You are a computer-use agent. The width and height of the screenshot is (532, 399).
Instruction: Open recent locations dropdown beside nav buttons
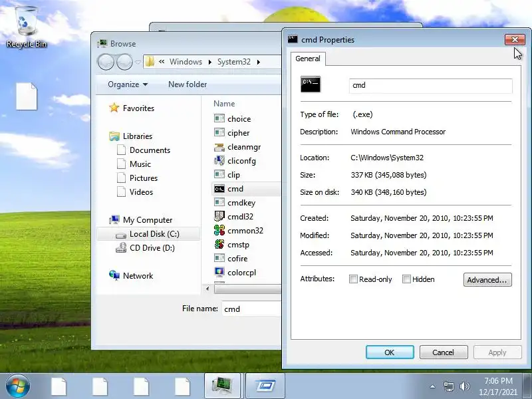138,62
